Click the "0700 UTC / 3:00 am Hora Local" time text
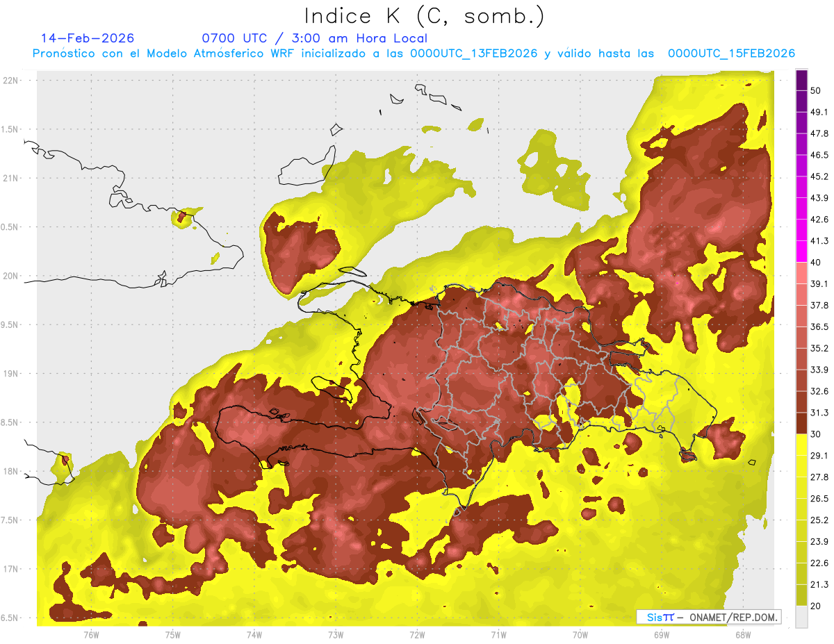 click(x=314, y=38)
